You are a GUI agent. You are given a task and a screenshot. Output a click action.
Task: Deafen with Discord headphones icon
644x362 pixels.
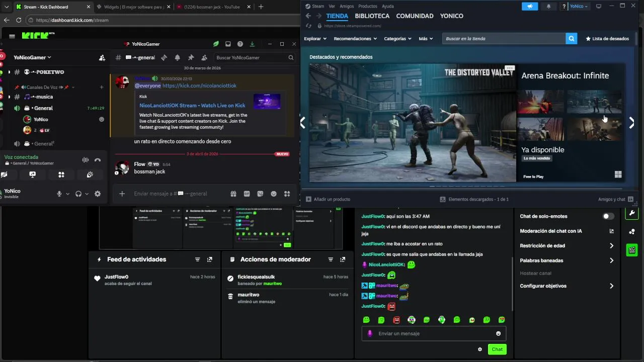coord(78,194)
